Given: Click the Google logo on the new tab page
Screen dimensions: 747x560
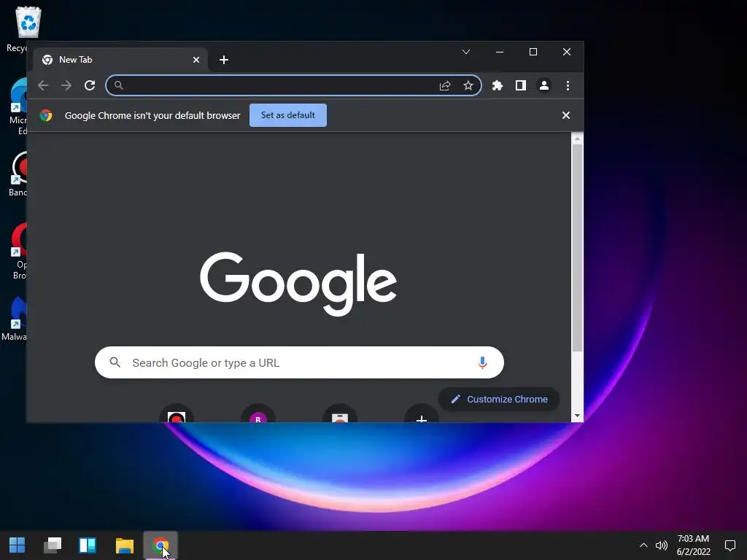Looking at the screenshot, I should point(298,284).
